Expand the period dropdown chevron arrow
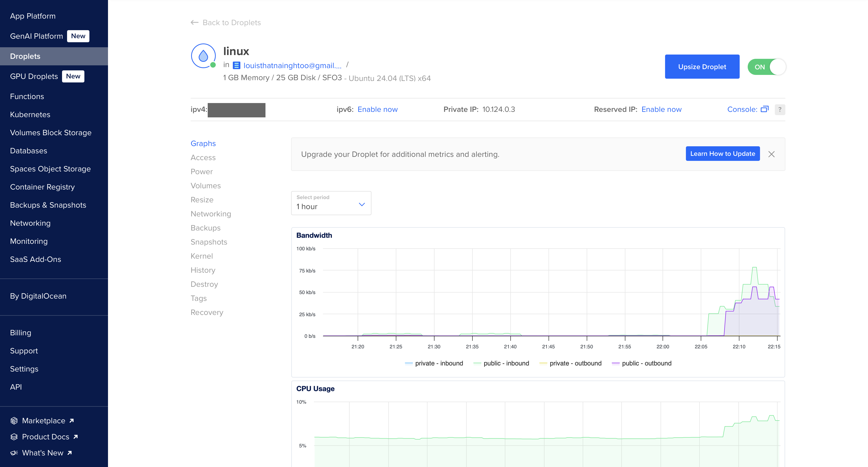 pyautogui.click(x=362, y=204)
